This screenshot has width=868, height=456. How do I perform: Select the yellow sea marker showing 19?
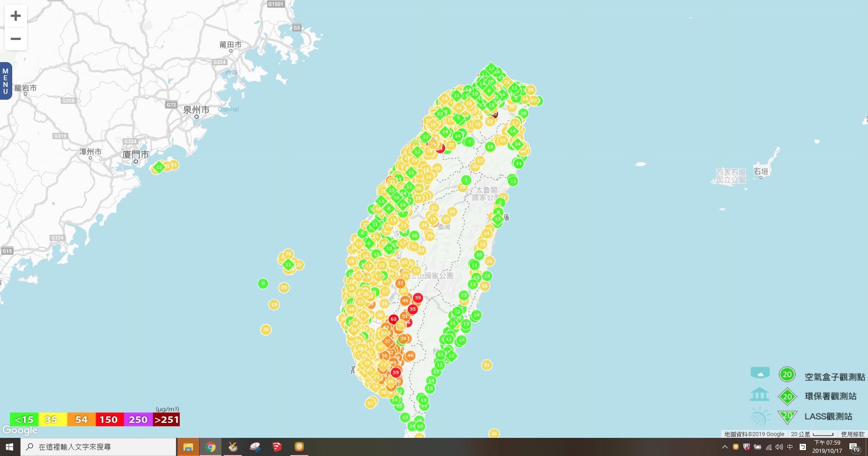tap(273, 305)
